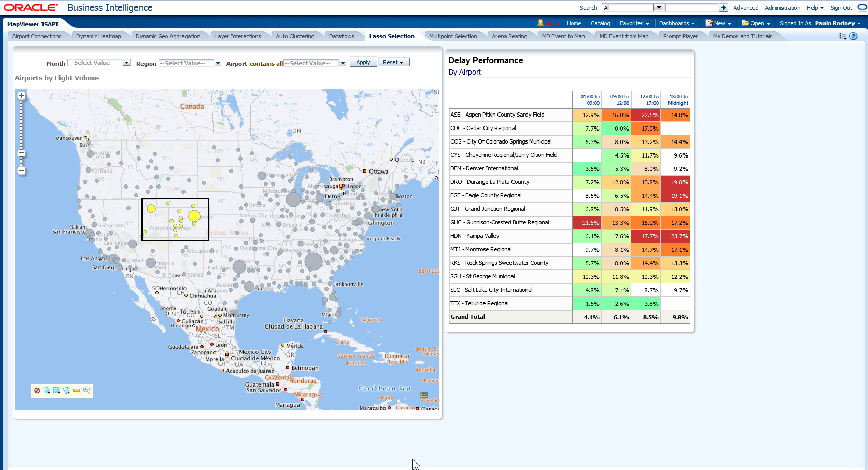Click the map zoom slider handle

coord(21,153)
